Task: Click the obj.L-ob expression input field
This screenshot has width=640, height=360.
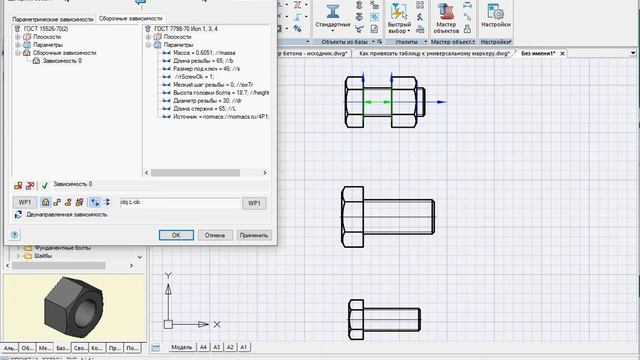Action: click(180, 203)
